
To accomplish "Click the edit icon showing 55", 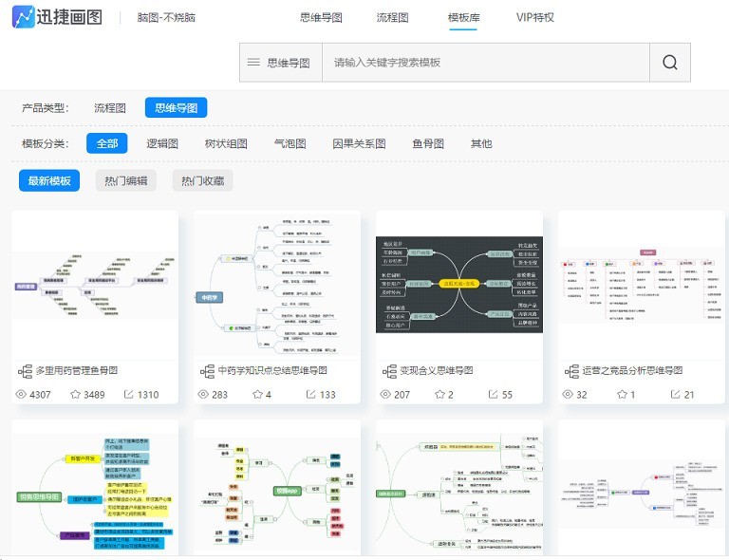I will [493, 394].
